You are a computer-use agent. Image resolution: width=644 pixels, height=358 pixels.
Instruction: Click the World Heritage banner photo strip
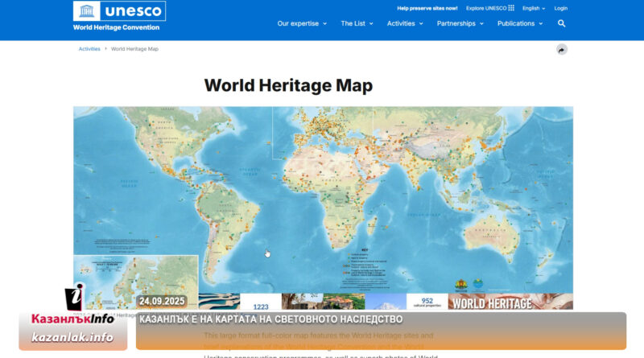click(x=386, y=302)
